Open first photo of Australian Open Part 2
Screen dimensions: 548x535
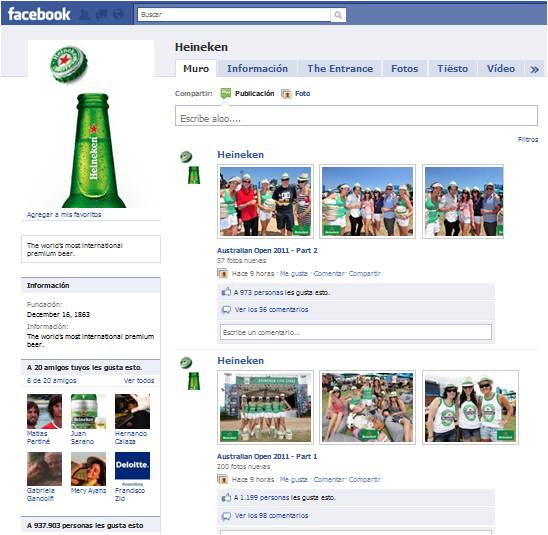click(265, 201)
